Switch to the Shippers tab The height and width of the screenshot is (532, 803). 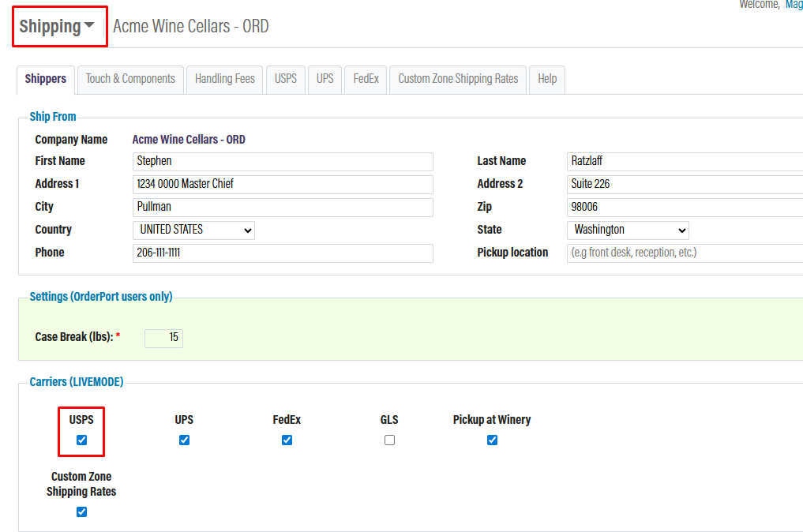[x=46, y=79]
